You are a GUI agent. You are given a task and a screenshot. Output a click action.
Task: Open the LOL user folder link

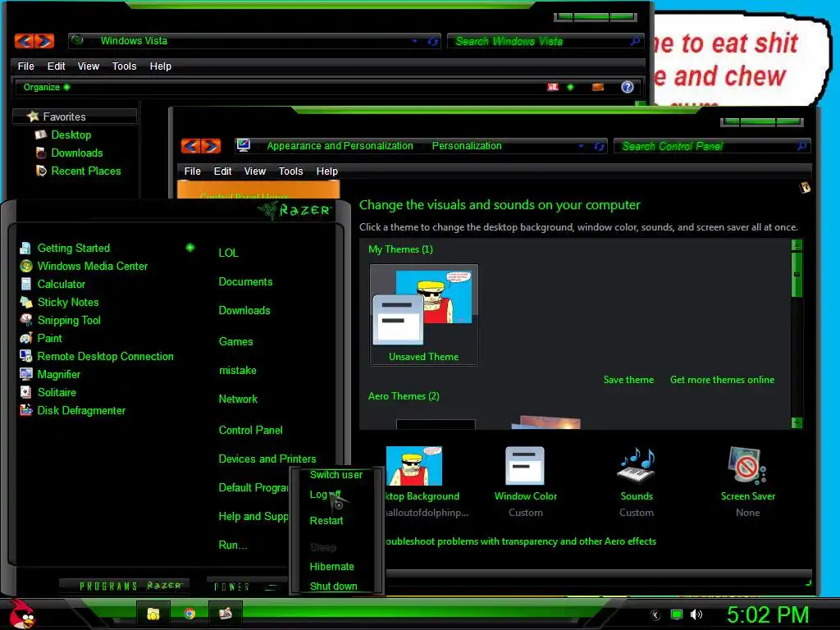click(x=228, y=253)
